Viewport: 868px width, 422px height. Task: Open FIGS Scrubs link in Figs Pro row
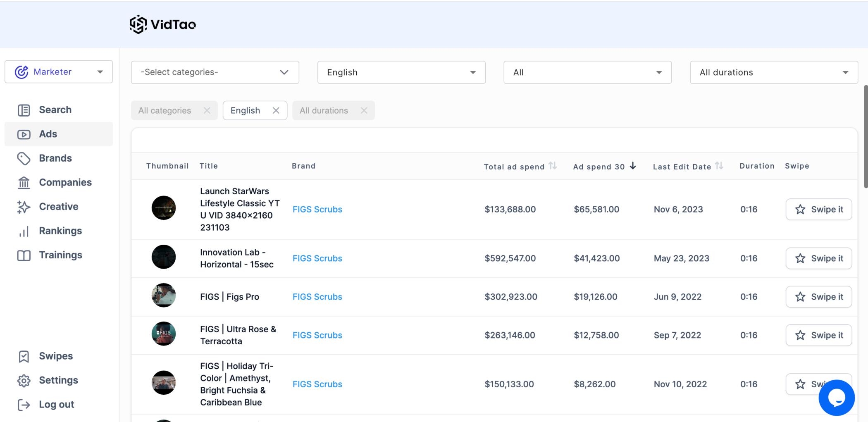point(317,297)
